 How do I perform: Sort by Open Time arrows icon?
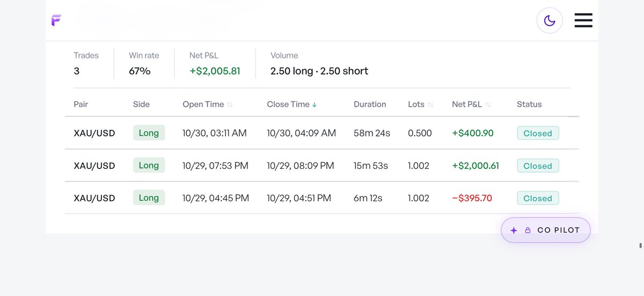[230, 105]
